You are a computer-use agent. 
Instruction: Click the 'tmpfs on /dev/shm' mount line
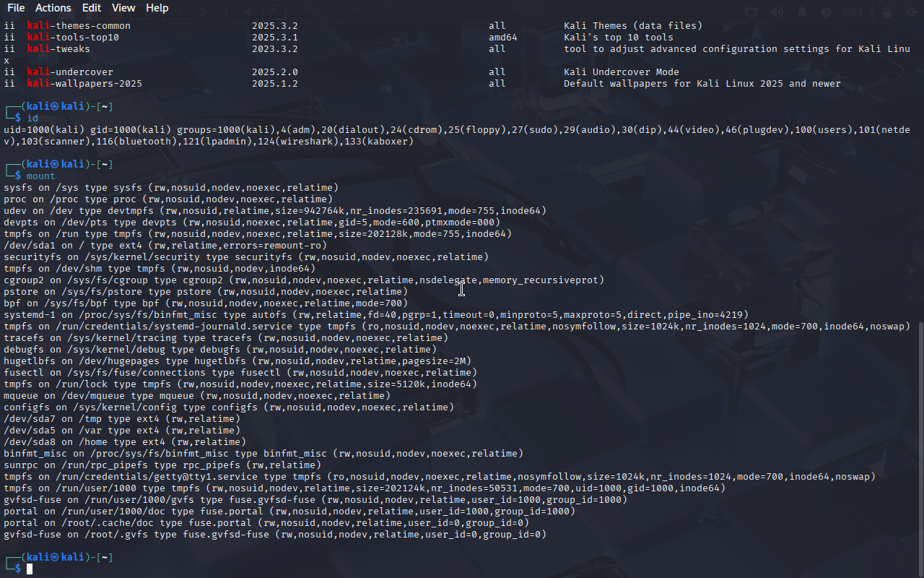tap(160, 269)
